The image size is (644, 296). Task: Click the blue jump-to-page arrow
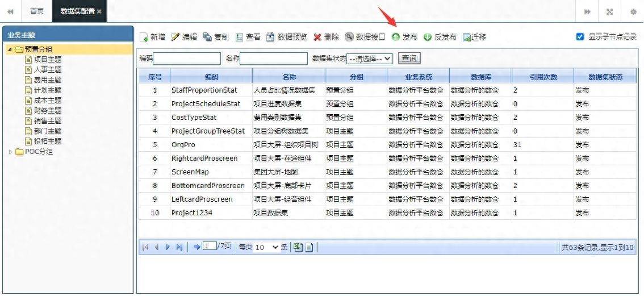(x=197, y=247)
